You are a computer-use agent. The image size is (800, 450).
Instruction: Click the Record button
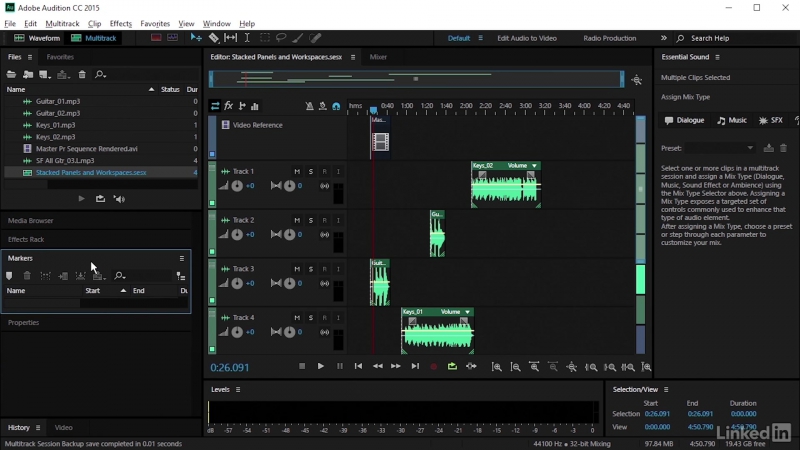click(x=434, y=366)
